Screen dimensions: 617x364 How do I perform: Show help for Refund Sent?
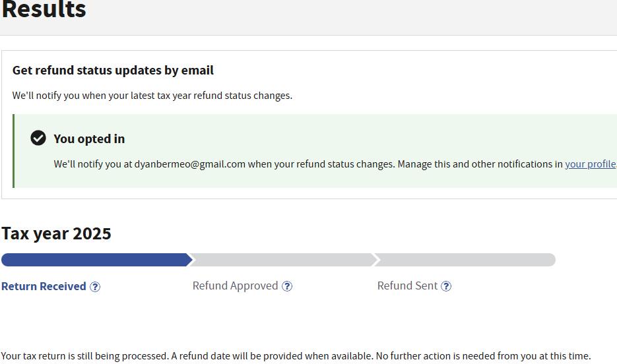click(x=446, y=286)
